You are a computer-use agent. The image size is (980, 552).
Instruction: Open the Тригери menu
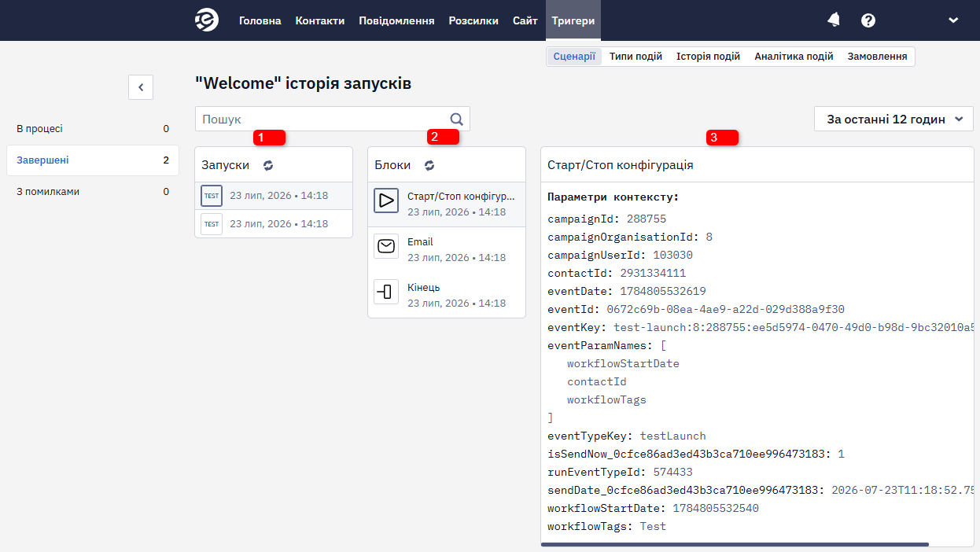point(573,20)
